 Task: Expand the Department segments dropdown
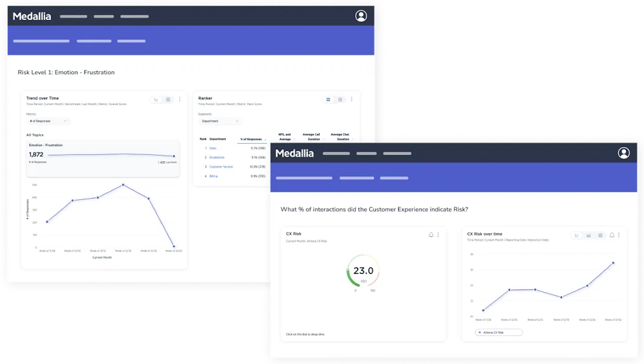point(220,121)
